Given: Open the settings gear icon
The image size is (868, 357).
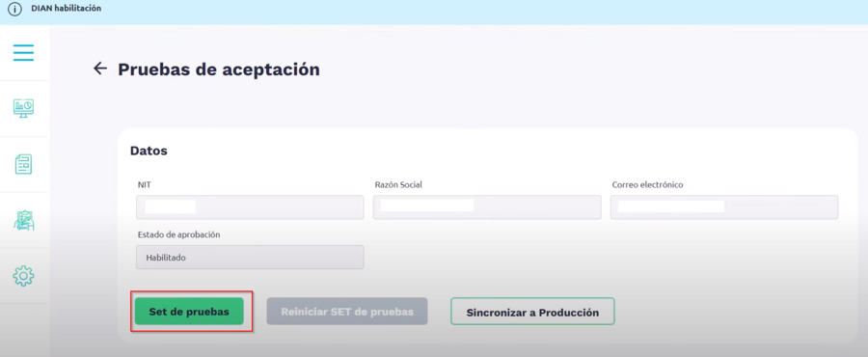Looking at the screenshot, I should 24,275.
